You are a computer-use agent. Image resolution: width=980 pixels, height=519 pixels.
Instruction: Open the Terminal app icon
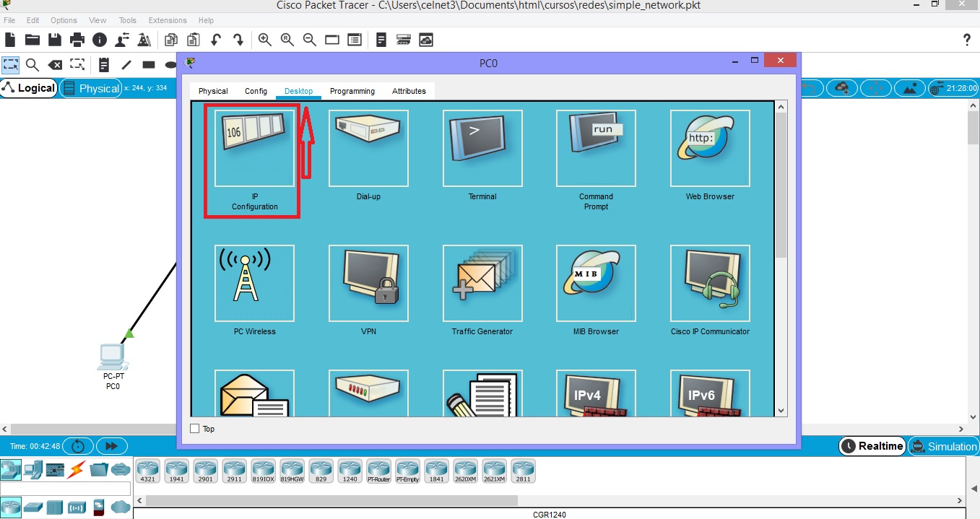point(482,148)
